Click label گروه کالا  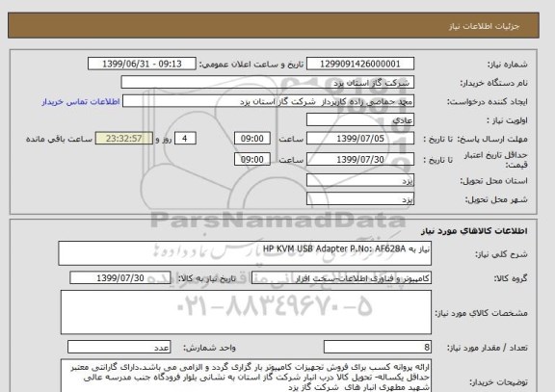click(x=511, y=278)
